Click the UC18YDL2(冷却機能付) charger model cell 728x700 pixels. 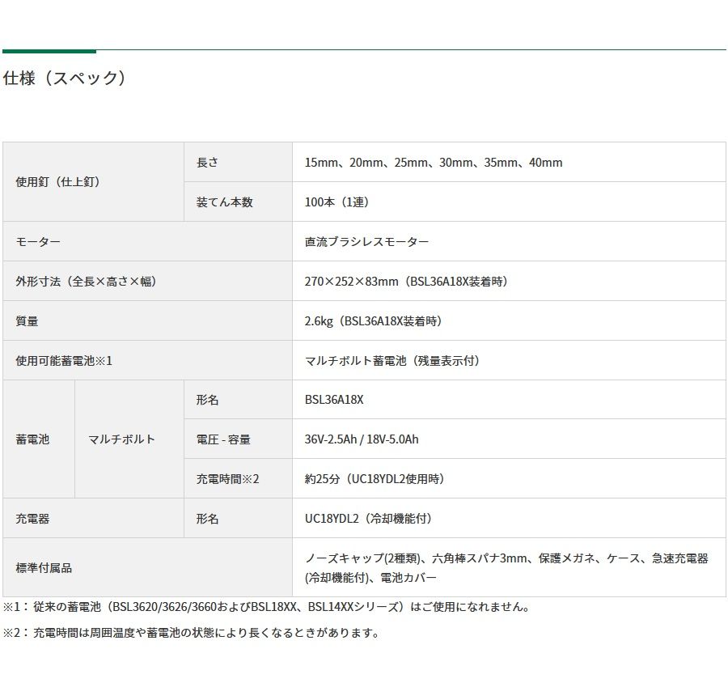(374, 519)
